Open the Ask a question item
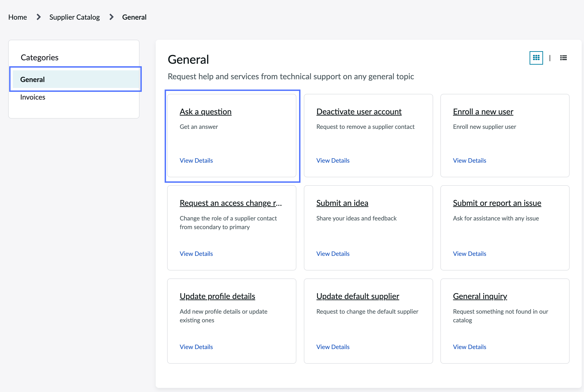 (205, 111)
